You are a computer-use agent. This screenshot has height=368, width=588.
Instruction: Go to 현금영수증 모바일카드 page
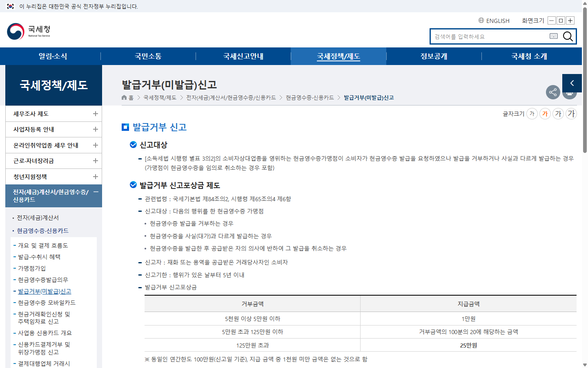[47, 303]
